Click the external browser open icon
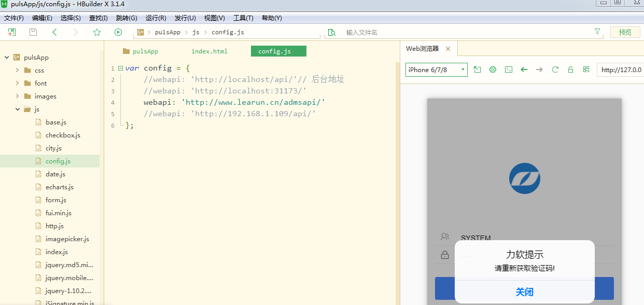 pyautogui.click(x=478, y=70)
